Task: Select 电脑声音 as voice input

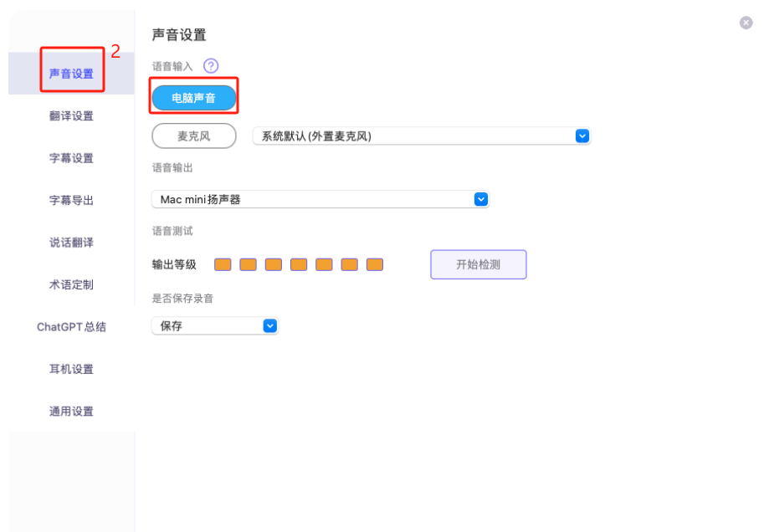Action: (194, 98)
